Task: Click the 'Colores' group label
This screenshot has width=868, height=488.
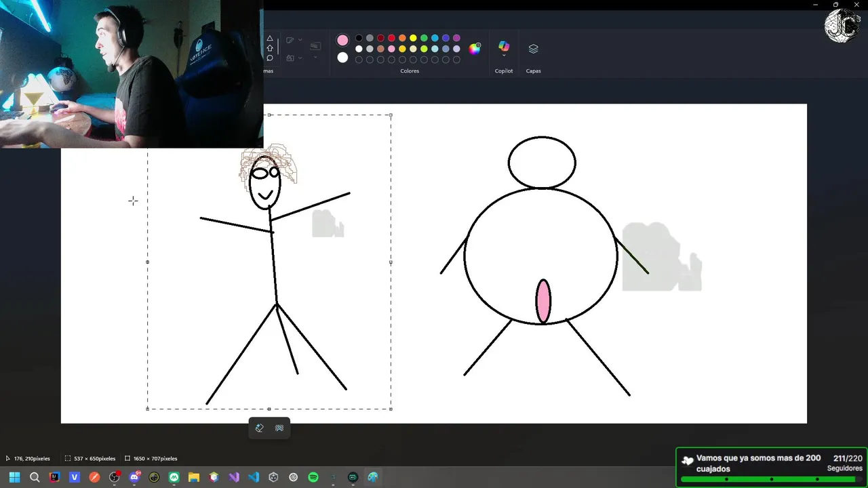Action: click(x=410, y=71)
